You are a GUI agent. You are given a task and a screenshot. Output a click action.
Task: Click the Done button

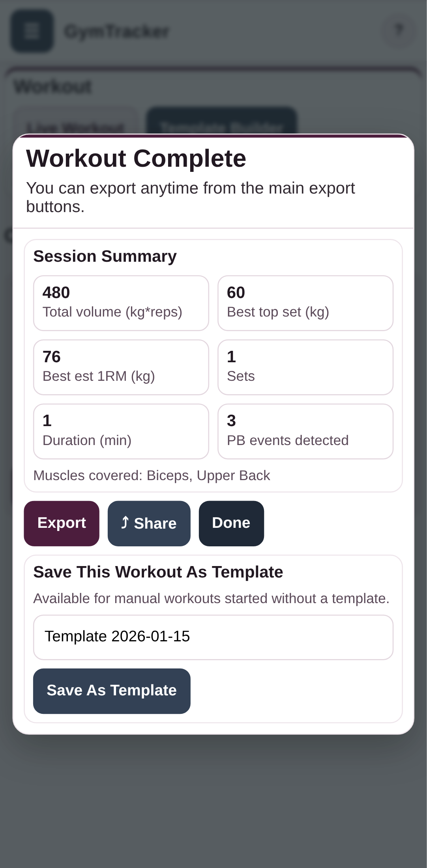point(231,523)
